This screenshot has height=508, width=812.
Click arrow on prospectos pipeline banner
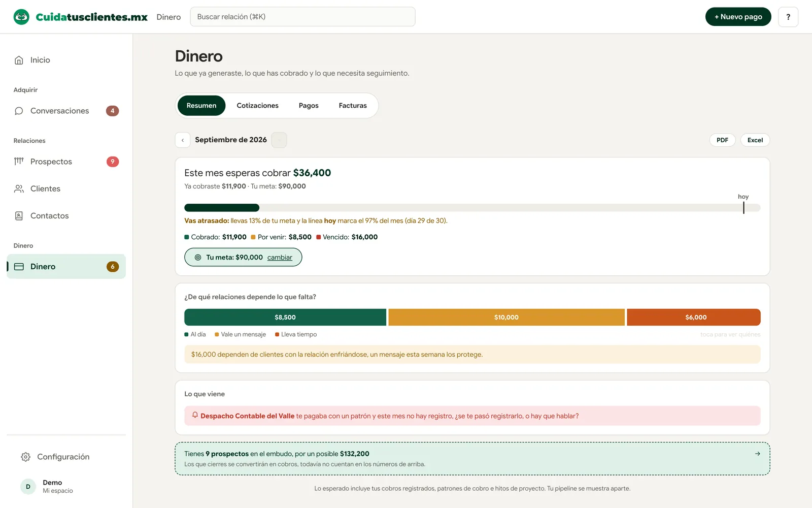[x=758, y=454]
